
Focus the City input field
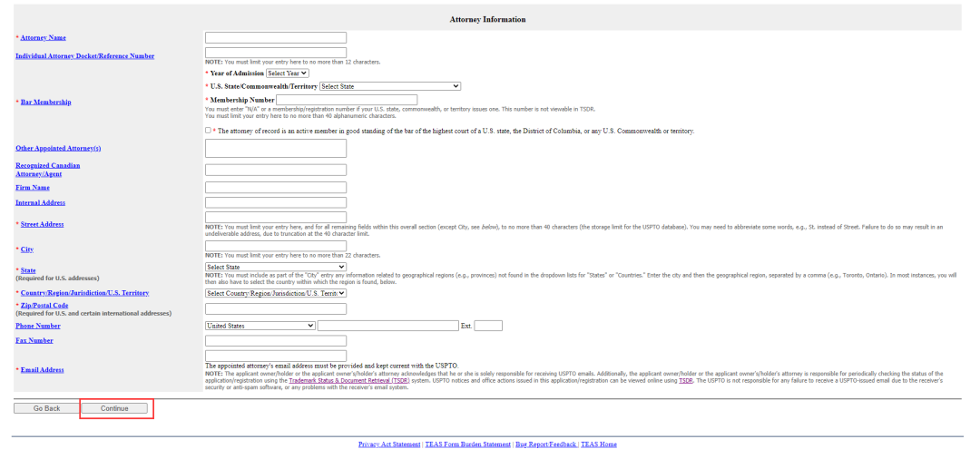pyautogui.click(x=276, y=246)
